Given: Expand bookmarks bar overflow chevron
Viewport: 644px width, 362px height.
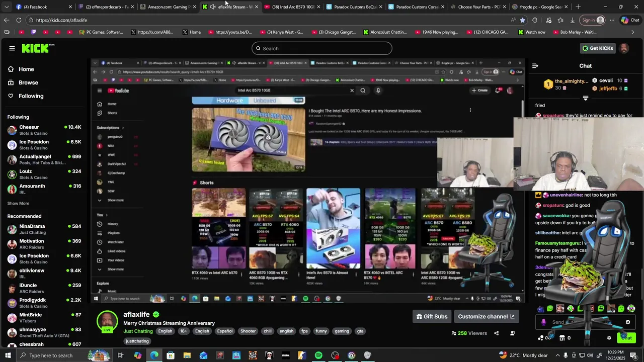Looking at the screenshot, I should pyautogui.click(x=633, y=32).
